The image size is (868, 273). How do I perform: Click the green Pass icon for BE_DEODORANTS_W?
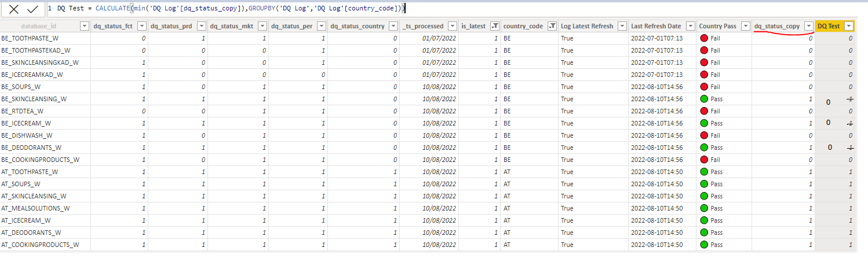click(704, 147)
